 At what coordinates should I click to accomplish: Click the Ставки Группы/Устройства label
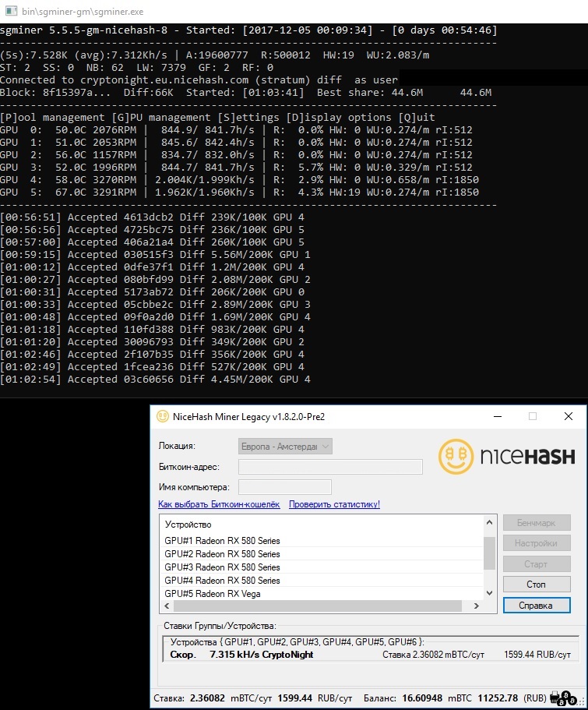click(x=220, y=626)
